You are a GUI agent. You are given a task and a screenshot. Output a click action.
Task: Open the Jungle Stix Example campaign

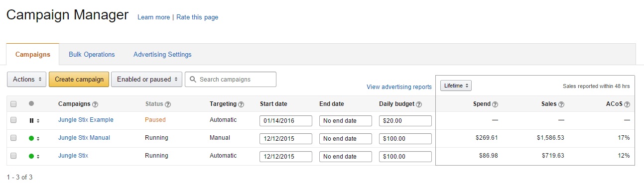86,120
